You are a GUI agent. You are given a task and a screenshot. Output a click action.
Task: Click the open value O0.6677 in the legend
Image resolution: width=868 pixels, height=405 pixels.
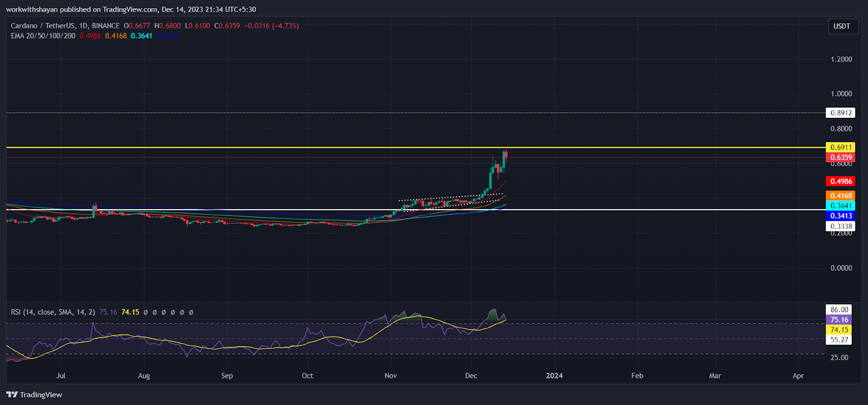point(137,26)
